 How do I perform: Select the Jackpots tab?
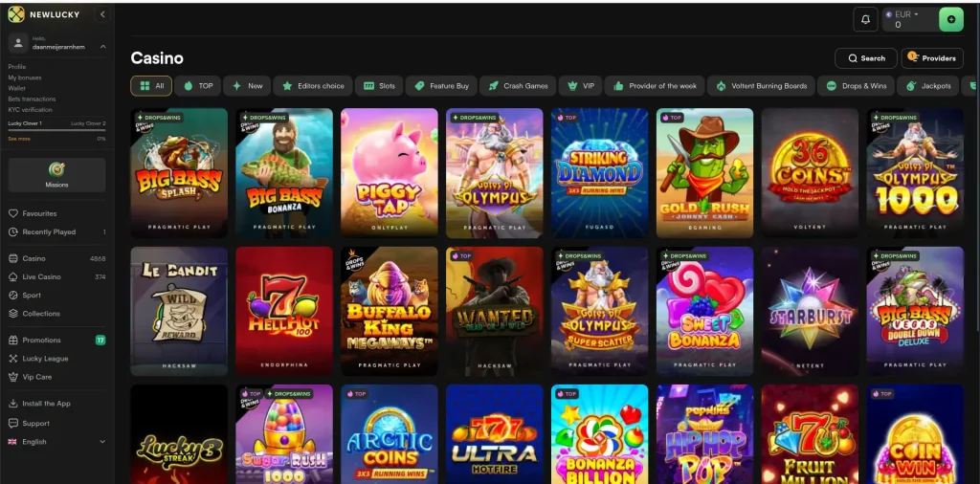pyautogui.click(x=928, y=86)
